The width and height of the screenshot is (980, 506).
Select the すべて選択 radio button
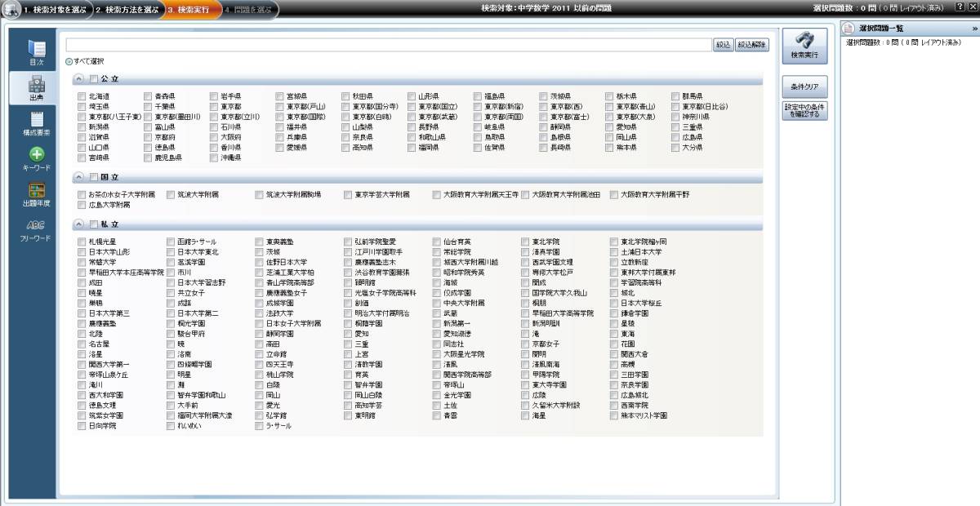pyautogui.click(x=69, y=61)
